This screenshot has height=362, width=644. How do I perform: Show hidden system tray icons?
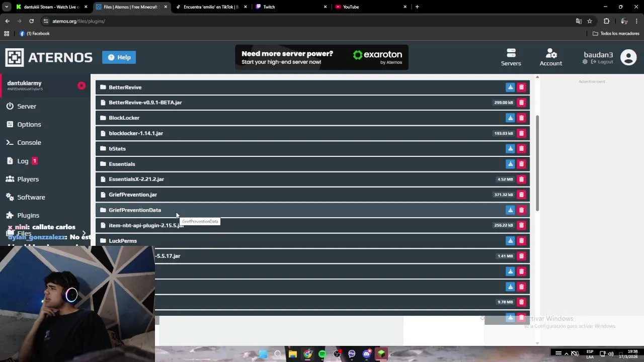point(566,353)
